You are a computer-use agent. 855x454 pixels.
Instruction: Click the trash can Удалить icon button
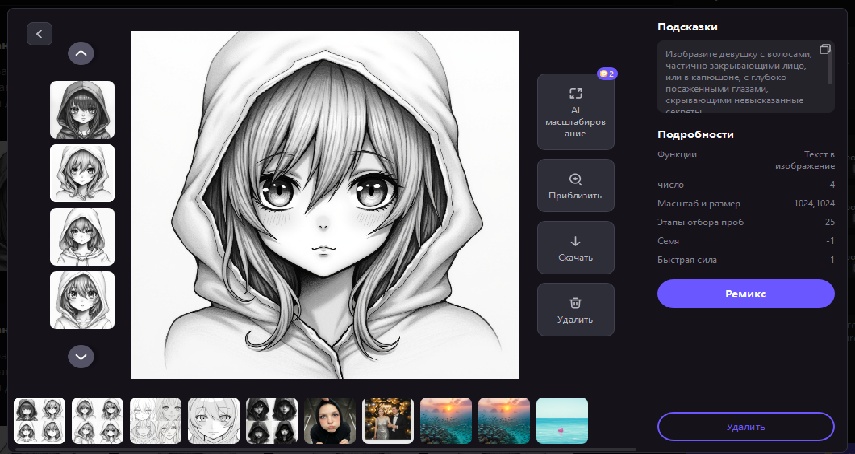[x=575, y=309]
